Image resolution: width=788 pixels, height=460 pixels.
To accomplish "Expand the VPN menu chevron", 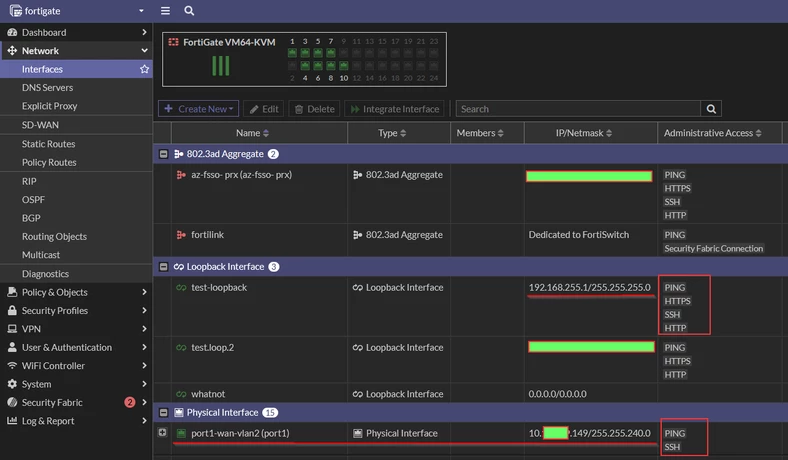I will 144,329.
